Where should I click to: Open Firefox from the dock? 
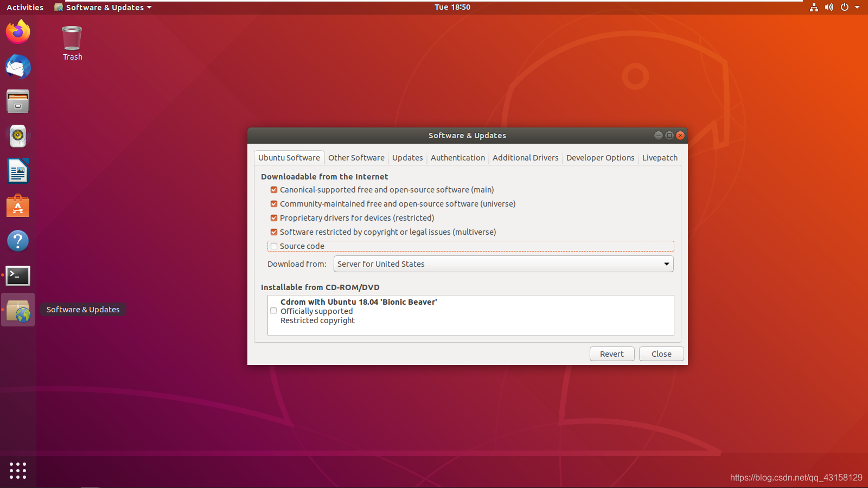point(18,32)
